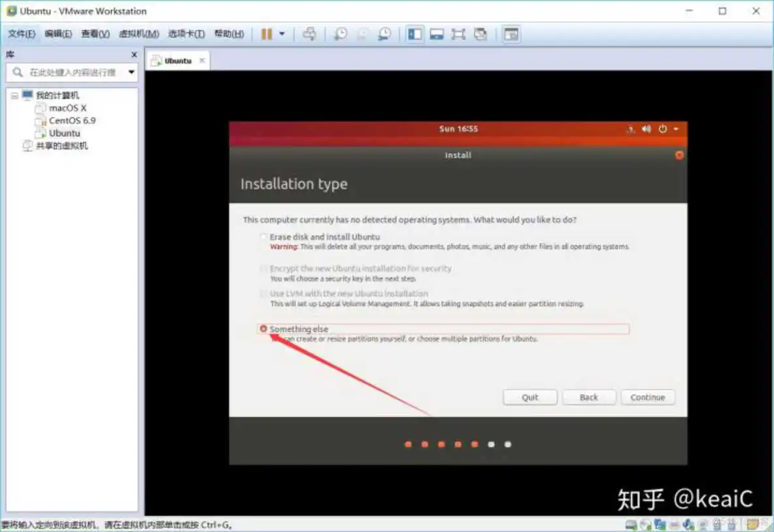Click the library search input field
Screen dimensions: 774x532
[72, 73]
